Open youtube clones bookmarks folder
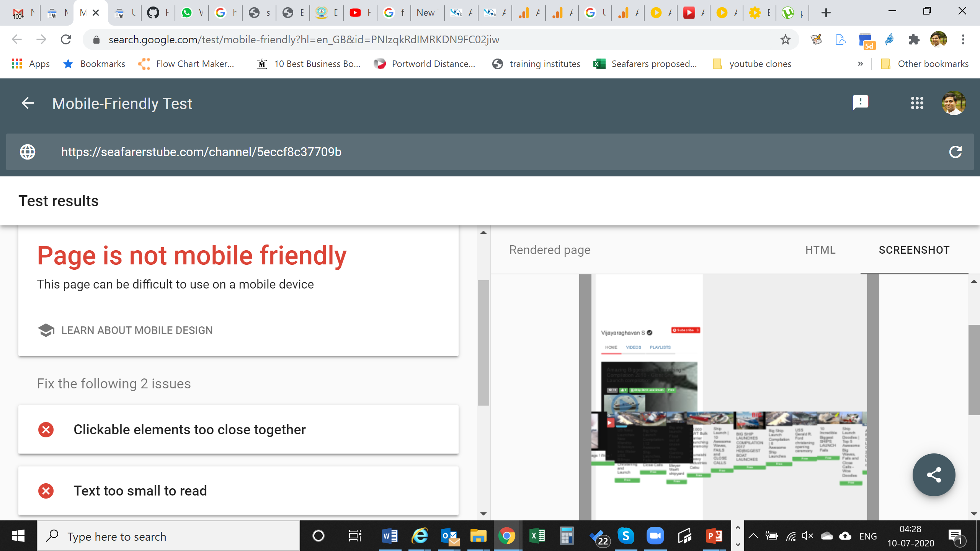Image resolution: width=980 pixels, height=551 pixels. (x=752, y=64)
